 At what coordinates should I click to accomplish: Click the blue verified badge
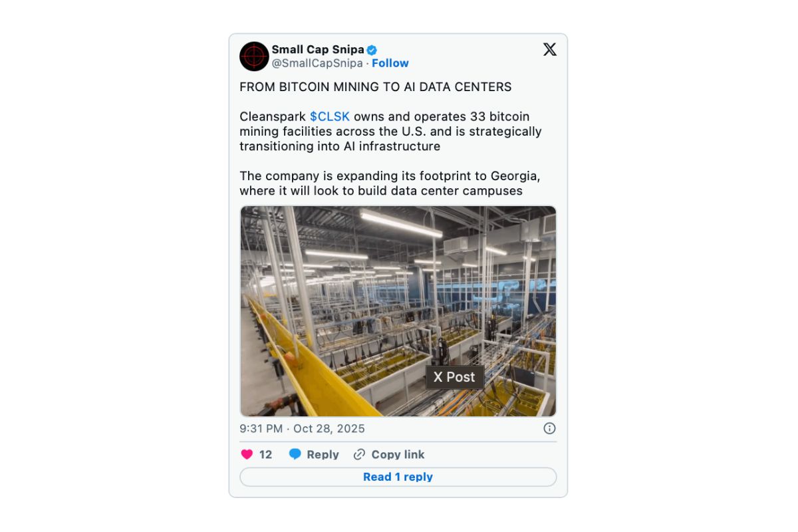[373, 50]
